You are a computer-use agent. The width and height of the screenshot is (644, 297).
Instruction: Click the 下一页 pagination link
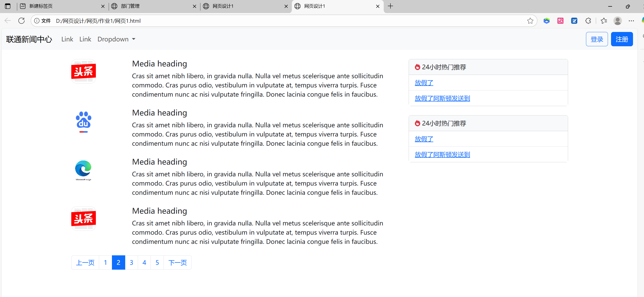(x=177, y=262)
